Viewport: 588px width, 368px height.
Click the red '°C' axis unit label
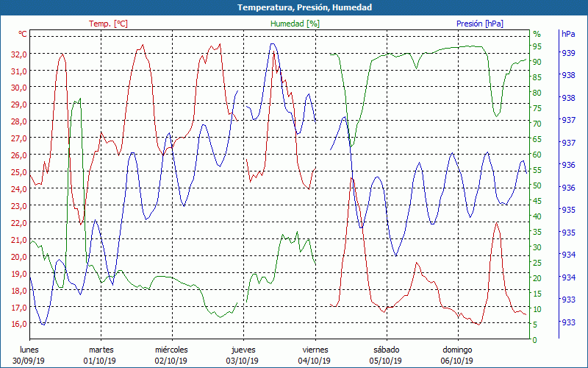23,34
